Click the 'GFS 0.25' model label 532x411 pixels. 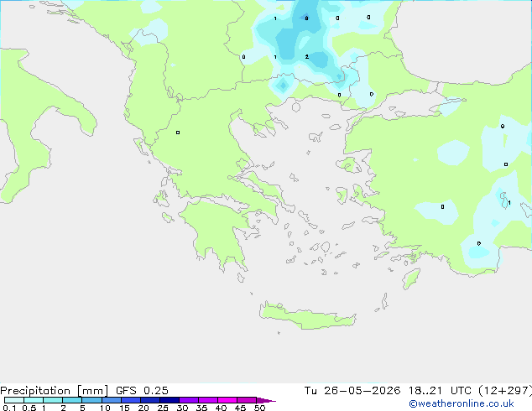(x=142, y=391)
